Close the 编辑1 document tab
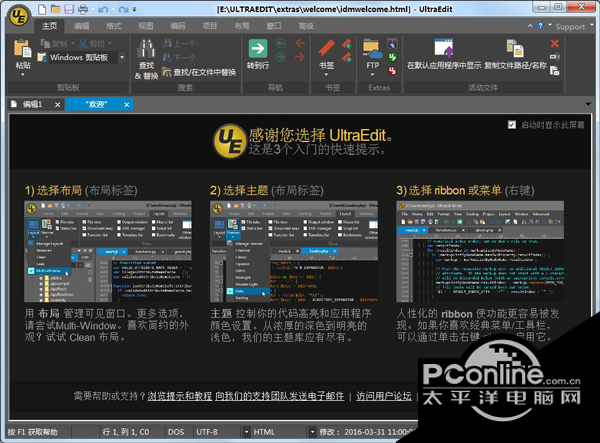The width and height of the screenshot is (600, 443). (57, 104)
